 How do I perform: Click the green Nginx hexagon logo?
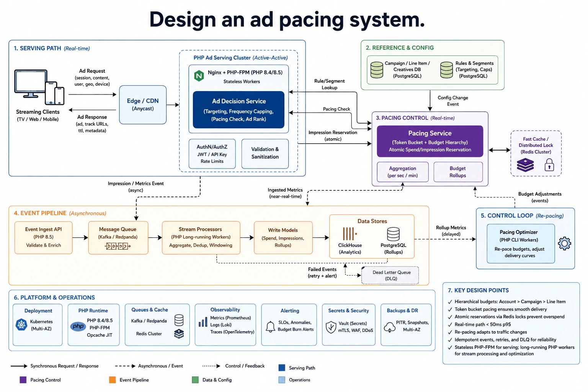(x=199, y=76)
